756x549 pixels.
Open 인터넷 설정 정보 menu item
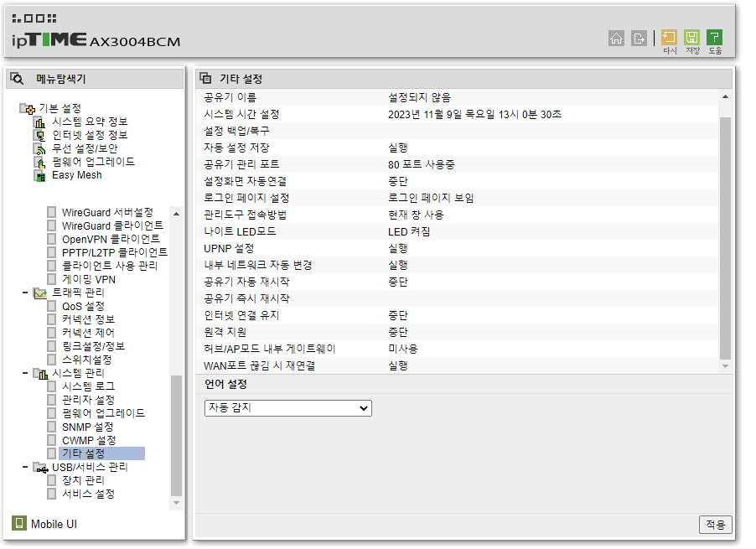coord(90,135)
